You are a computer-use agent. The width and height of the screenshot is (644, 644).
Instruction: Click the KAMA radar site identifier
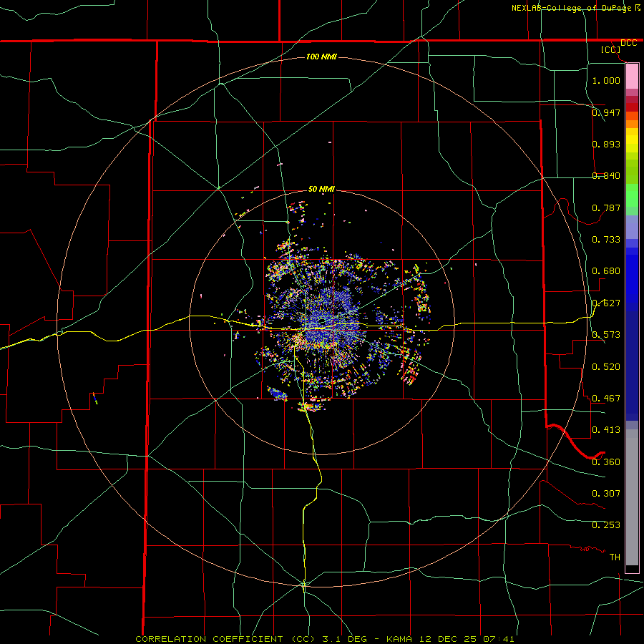(x=399, y=639)
